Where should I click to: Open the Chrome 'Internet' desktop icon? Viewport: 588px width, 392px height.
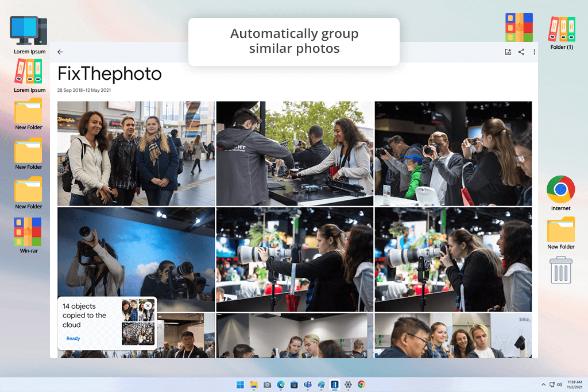point(560,193)
